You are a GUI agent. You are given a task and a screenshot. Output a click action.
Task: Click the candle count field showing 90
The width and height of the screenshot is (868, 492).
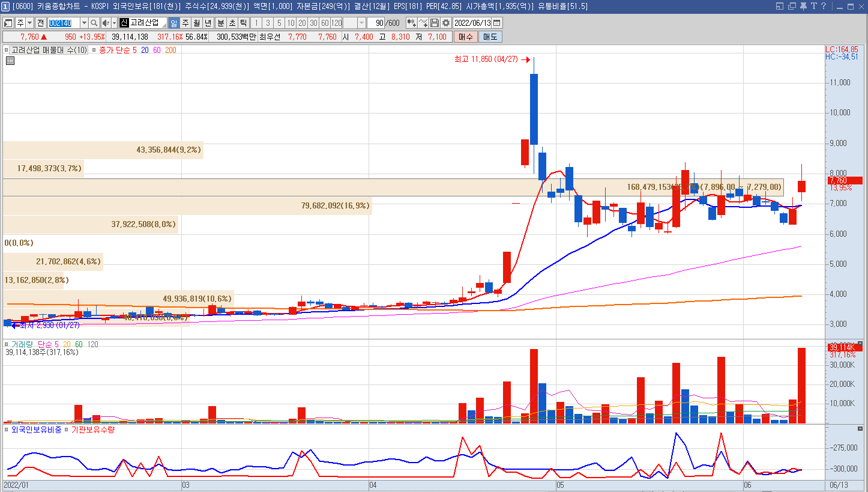pos(376,23)
